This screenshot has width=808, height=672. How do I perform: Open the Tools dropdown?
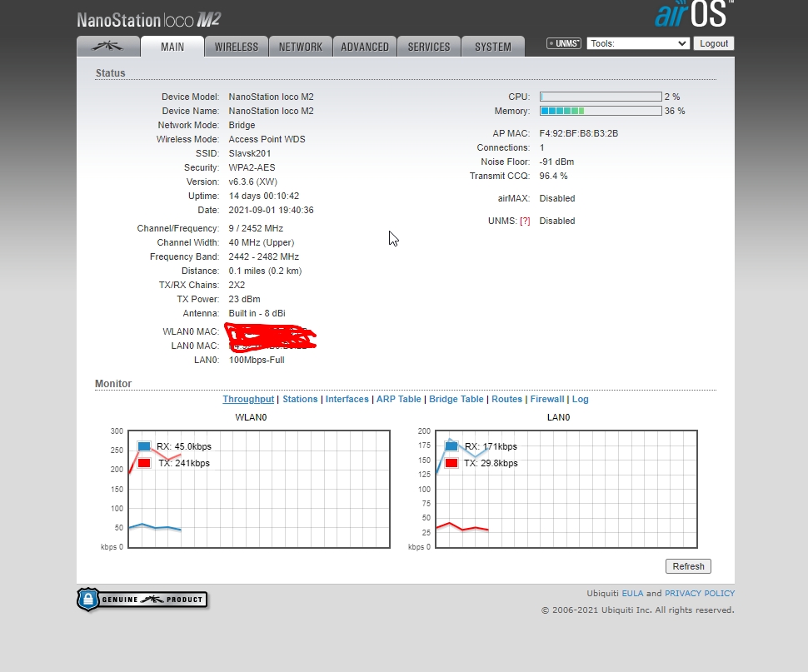click(x=638, y=44)
